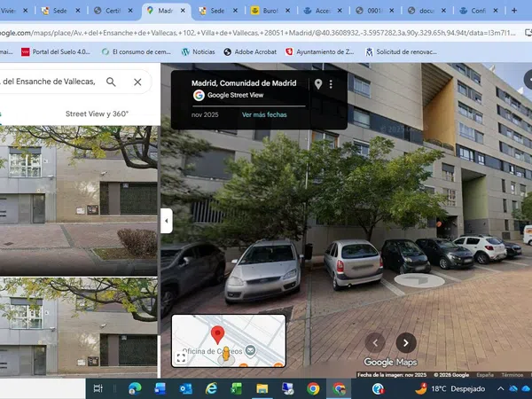Open Excel from the taskbar
The image size is (532, 399).
(236, 388)
